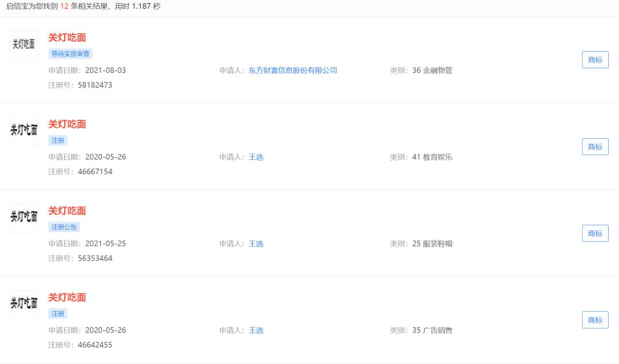The image size is (619, 364).
Task: Click the trademark logo thumbnail for class 25 服装鞋帽
Action: click(x=23, y=218)
